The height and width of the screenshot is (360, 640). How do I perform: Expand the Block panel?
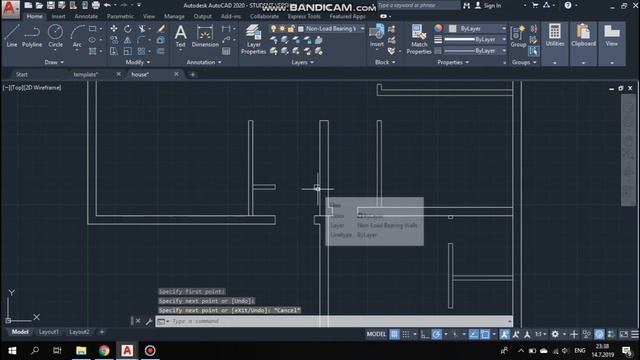(385, 62)
